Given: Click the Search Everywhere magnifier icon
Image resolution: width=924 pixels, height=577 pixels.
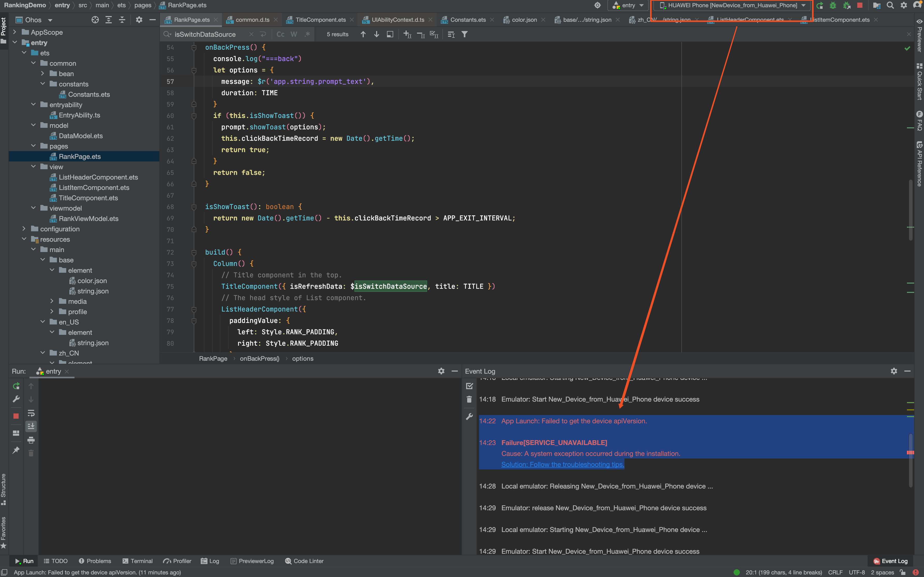Looking at the screenshot, I should 890,5.
